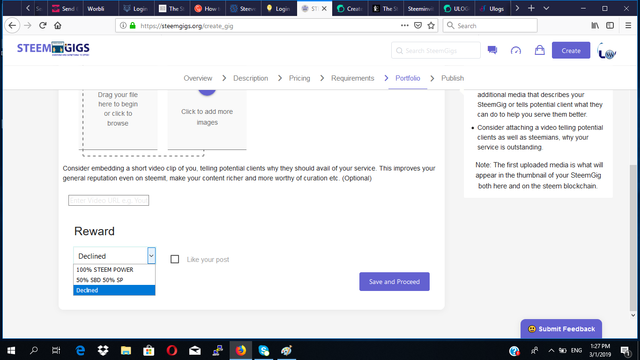Click the video URL input field
Screen dimensions: 640x360
pyautogui.click(x=109, y=200)
